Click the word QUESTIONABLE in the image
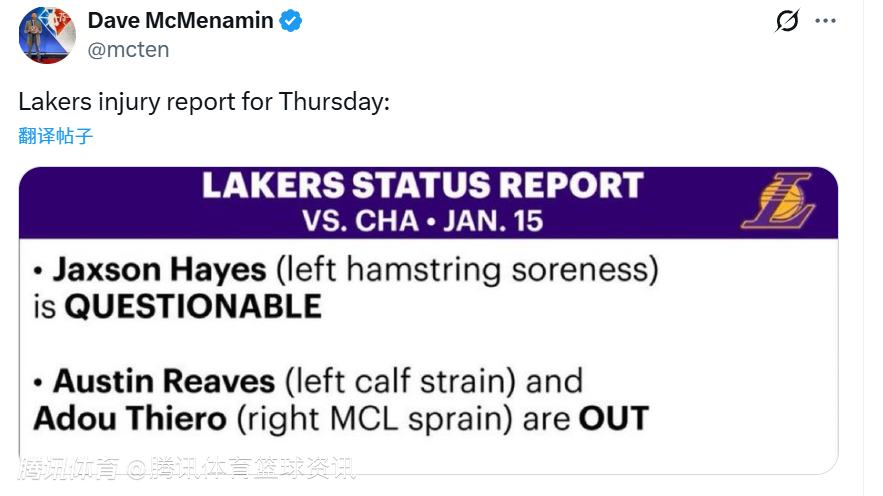883x496 pixels. coord(193,306)
